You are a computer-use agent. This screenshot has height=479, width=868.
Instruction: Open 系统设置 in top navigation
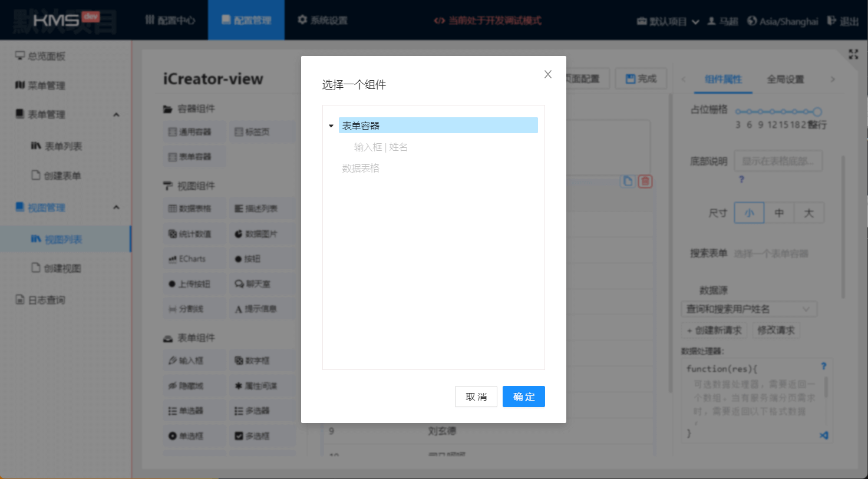(322, 21)
